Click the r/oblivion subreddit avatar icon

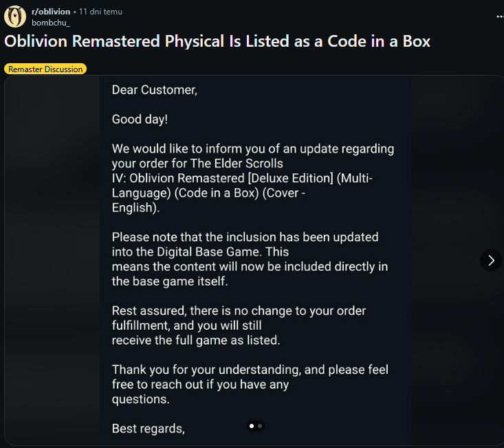(15, 16)
